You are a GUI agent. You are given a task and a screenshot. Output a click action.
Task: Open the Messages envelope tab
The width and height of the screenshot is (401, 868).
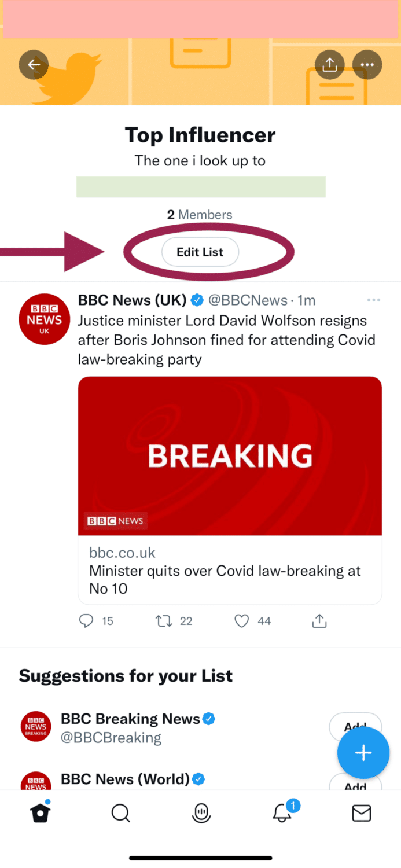pyautogui.click(x=362, y=813)
